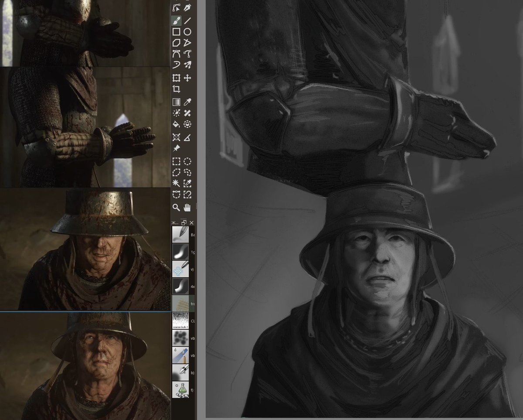The image size is (523, 420).
Task: Select the Move tool
Action: pyautogui.click(x=187, y=78)
